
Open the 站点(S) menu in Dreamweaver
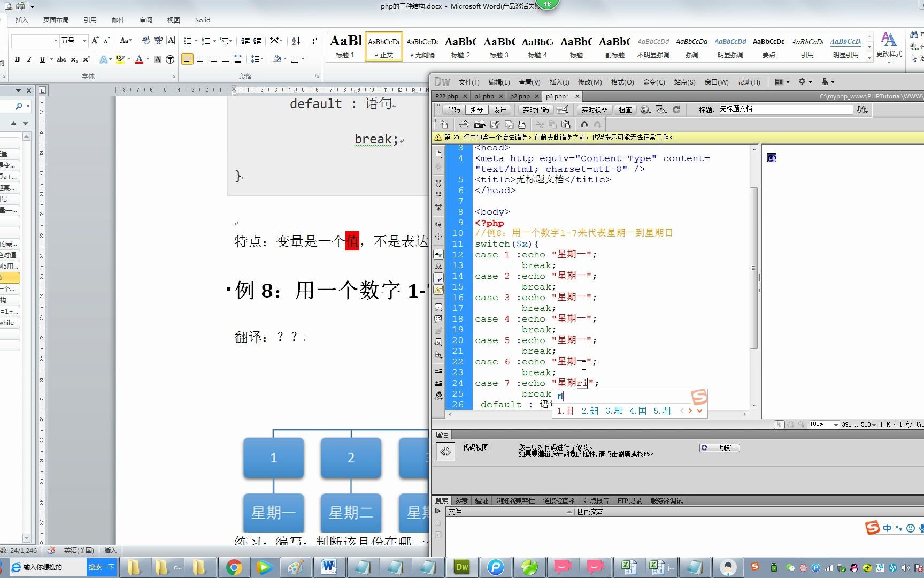click(x=684, y=82)
